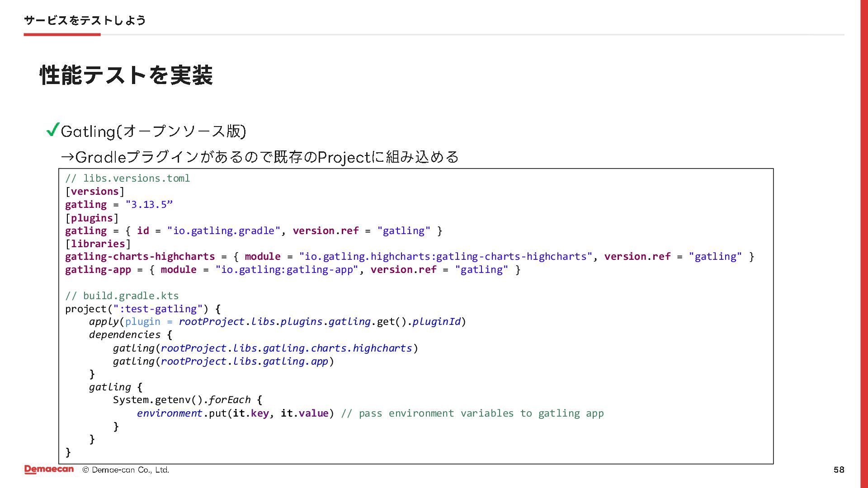
Task: Click the "3.13.5" version string
Action: (x=149, y=205)
